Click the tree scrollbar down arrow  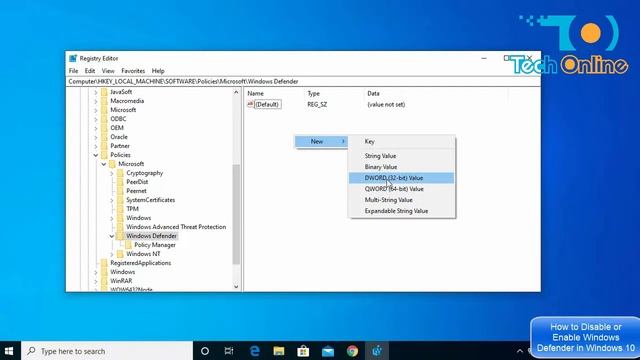click(x=236, y=287)
